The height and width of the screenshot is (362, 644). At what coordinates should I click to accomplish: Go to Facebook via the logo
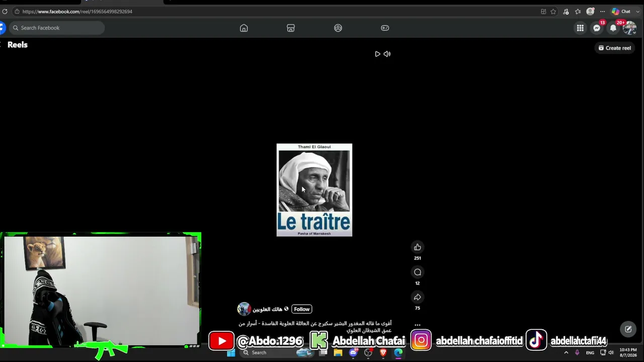coord(2,28)
